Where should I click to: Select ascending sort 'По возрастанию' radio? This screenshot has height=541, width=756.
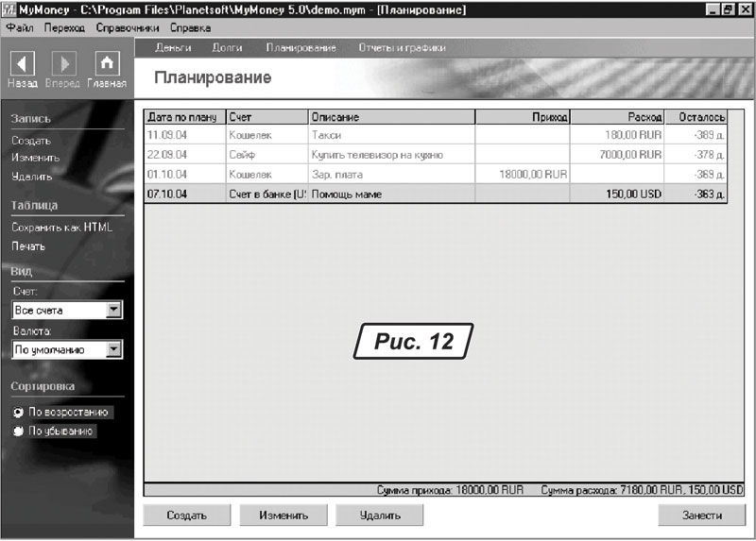click(17, 413)
